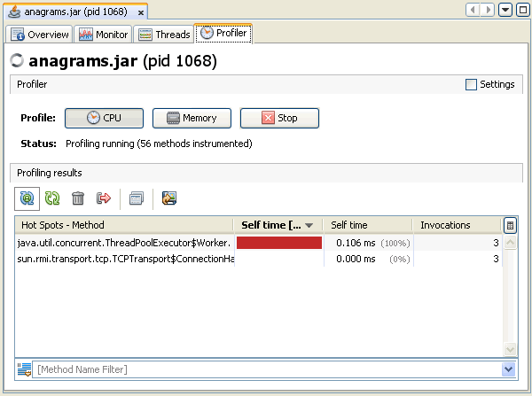Start Memory profiling
Viewport: 532px width, 396px height.
(x=192, y=118)
